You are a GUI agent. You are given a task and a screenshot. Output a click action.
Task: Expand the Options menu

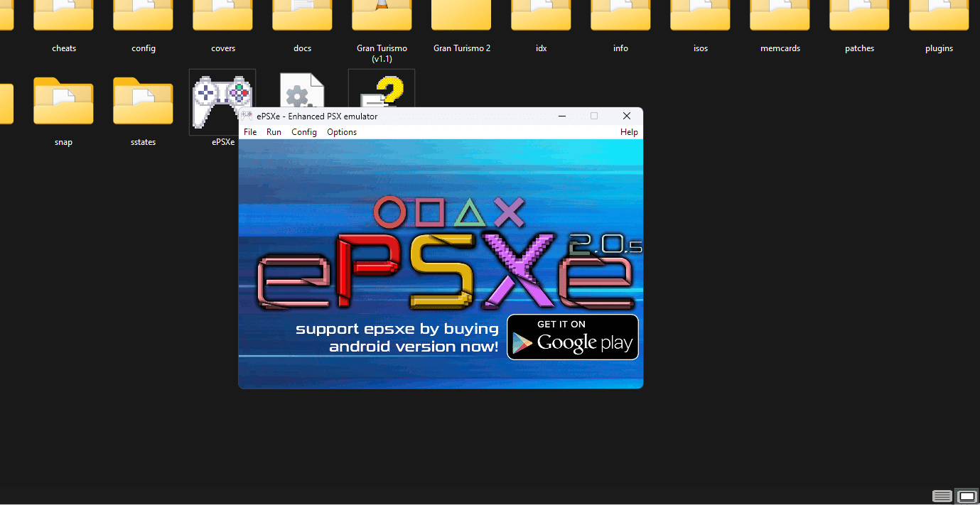342,132
